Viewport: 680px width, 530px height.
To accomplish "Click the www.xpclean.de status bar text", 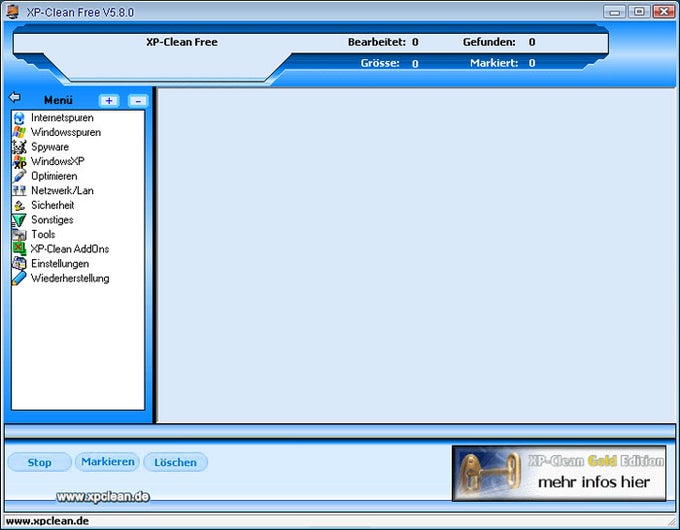I will click(x=47, y=521).
